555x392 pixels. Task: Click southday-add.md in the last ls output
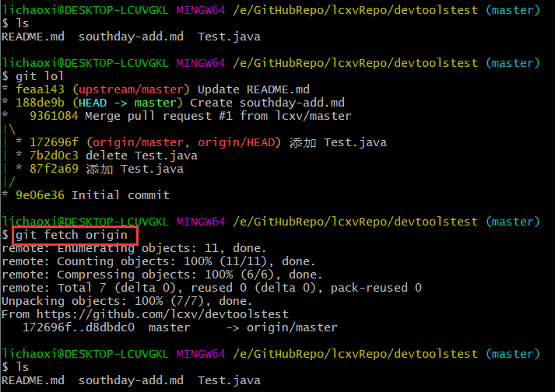[x=131, y=380]
